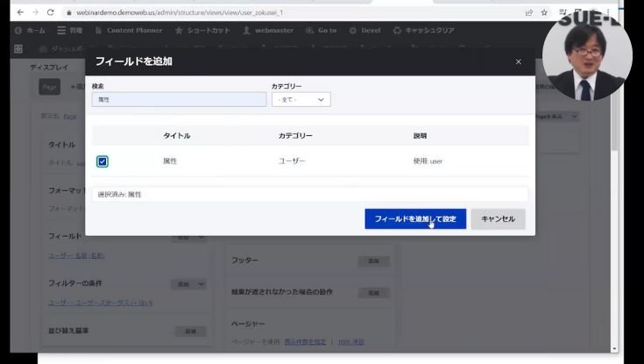
Task: Open the webmaster user menu
Action: 268,31
